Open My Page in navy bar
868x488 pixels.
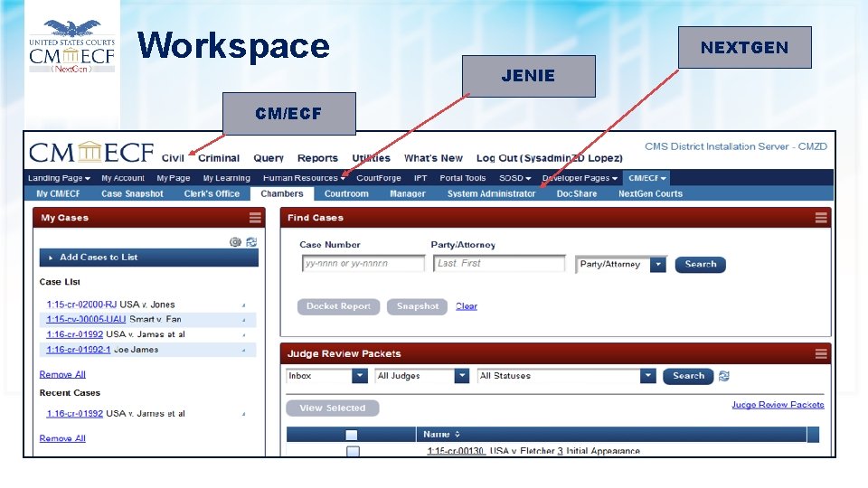point(174,178)
